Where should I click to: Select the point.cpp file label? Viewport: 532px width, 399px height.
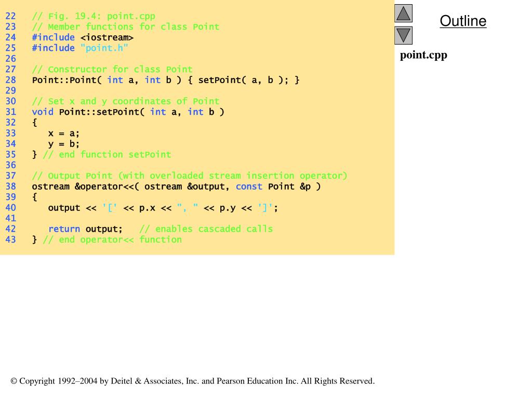[x=423, y=55]
